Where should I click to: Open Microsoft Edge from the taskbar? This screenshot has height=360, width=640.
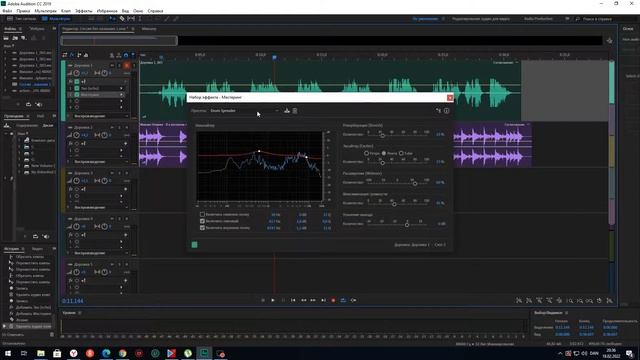[106, 353]
